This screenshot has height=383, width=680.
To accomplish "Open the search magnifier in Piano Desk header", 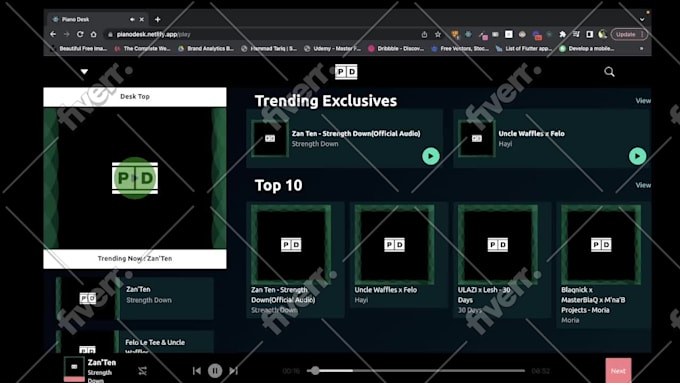I will [609, 72].
